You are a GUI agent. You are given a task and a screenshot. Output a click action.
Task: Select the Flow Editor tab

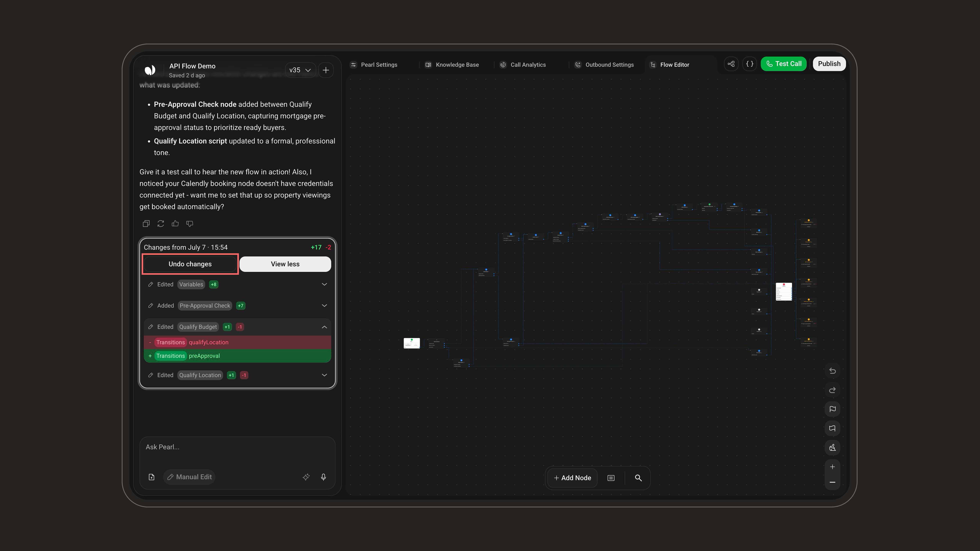(670, 65)
